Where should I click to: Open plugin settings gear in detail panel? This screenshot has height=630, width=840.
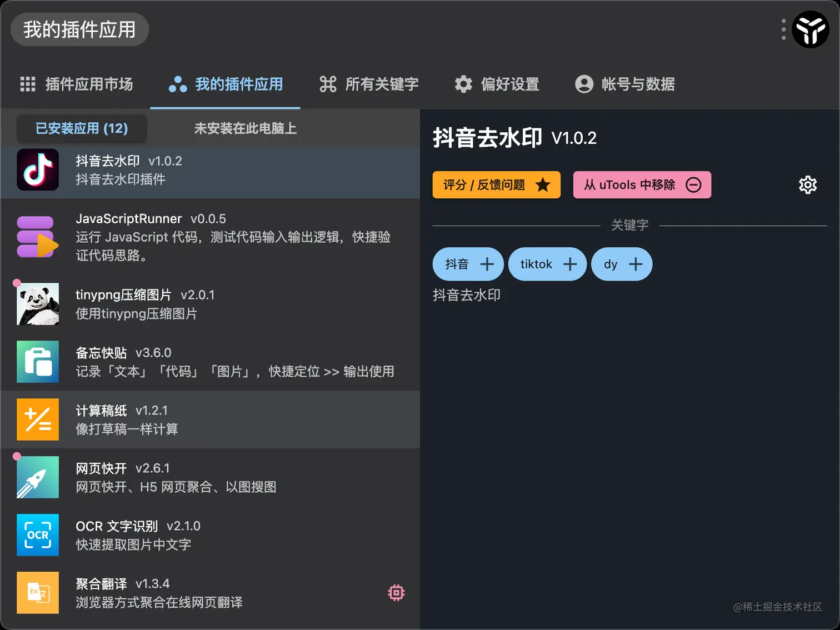[x=808, y=184]
